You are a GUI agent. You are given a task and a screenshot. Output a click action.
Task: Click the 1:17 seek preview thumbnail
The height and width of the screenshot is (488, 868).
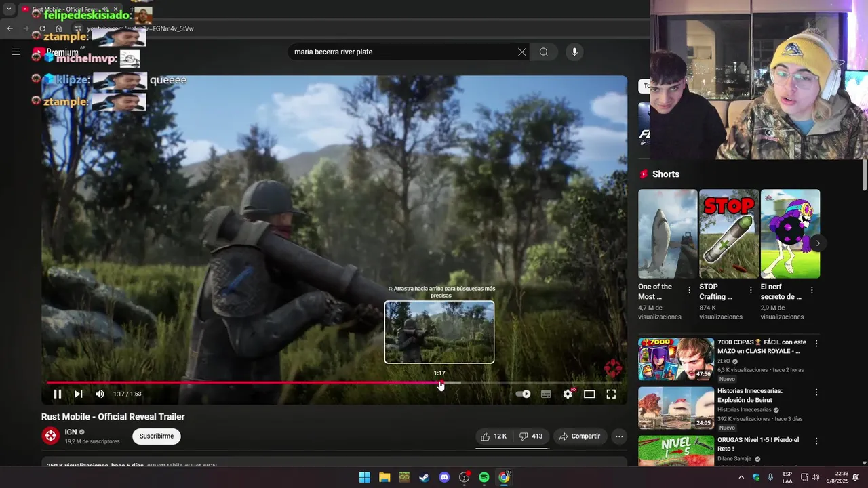coord(439,332)
